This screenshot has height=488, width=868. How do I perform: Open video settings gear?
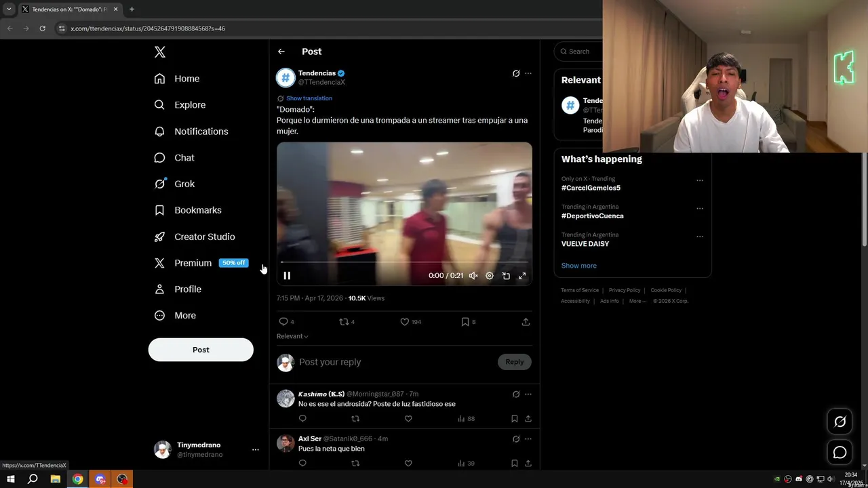pos(490,276)
